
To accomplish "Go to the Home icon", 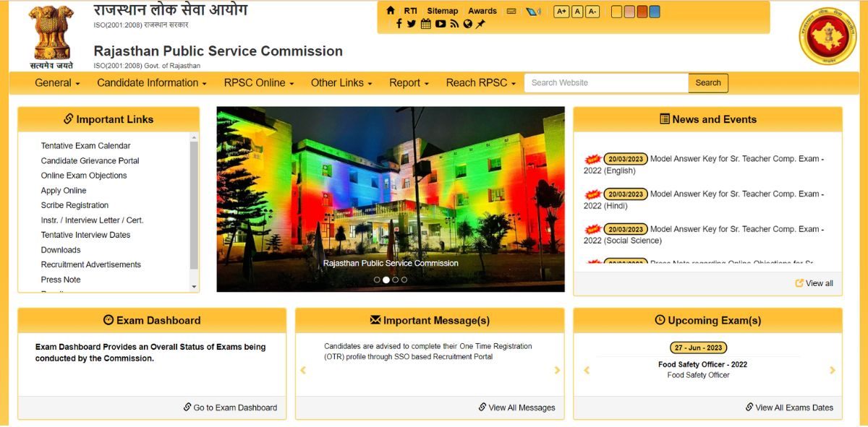I will pos(391,11).
